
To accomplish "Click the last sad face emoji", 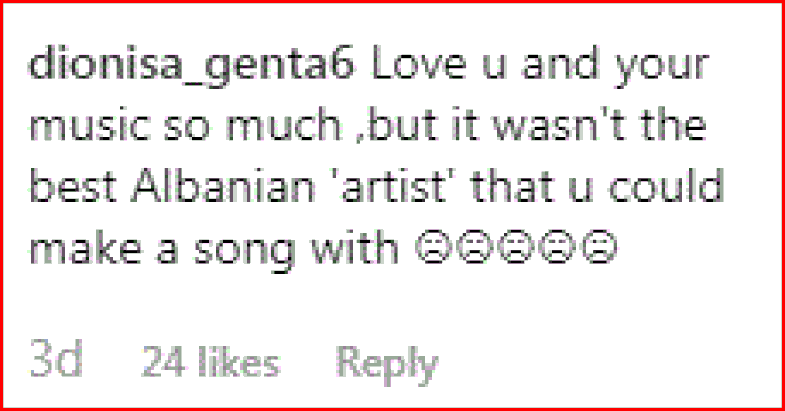I will 599,247.
